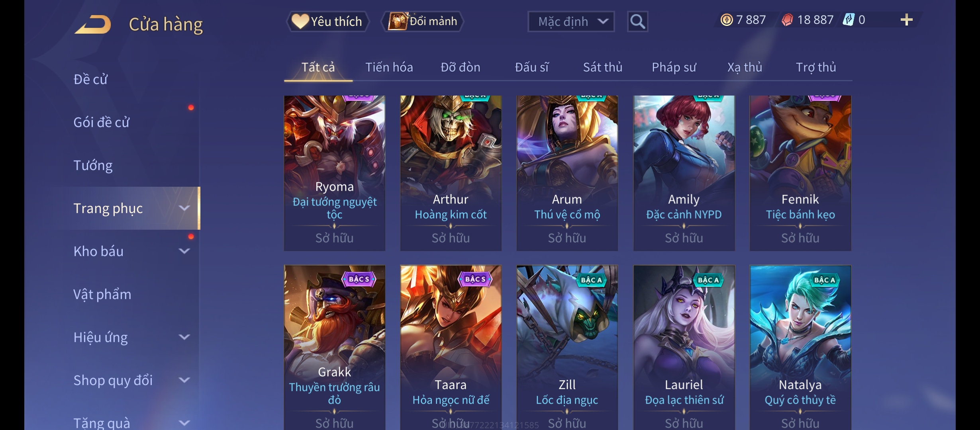Open the Mặc định sort dropdown
980x430 pixels.
point(571,21)
